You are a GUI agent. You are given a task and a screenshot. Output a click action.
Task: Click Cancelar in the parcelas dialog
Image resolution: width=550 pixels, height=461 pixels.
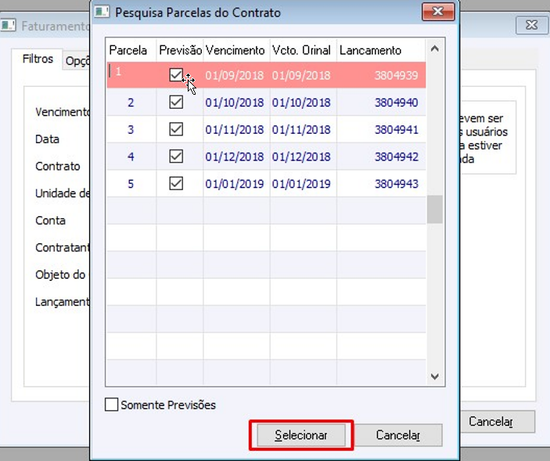[x=398, y=435]
